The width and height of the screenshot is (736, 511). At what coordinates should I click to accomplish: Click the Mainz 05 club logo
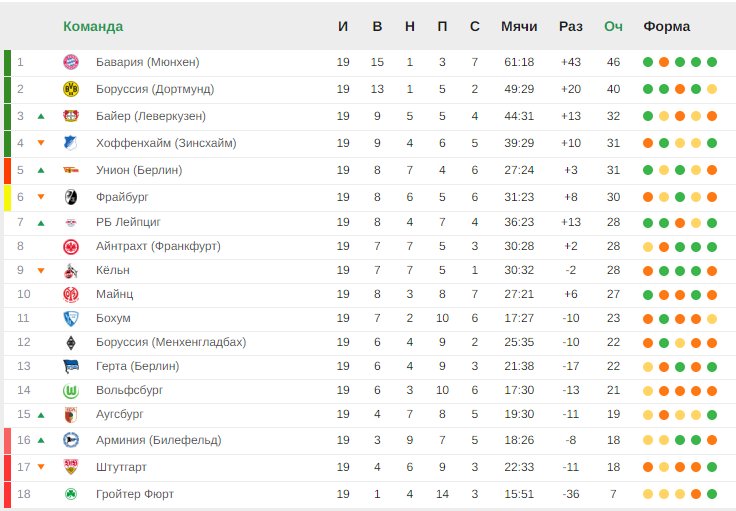[x=71, y=295]
